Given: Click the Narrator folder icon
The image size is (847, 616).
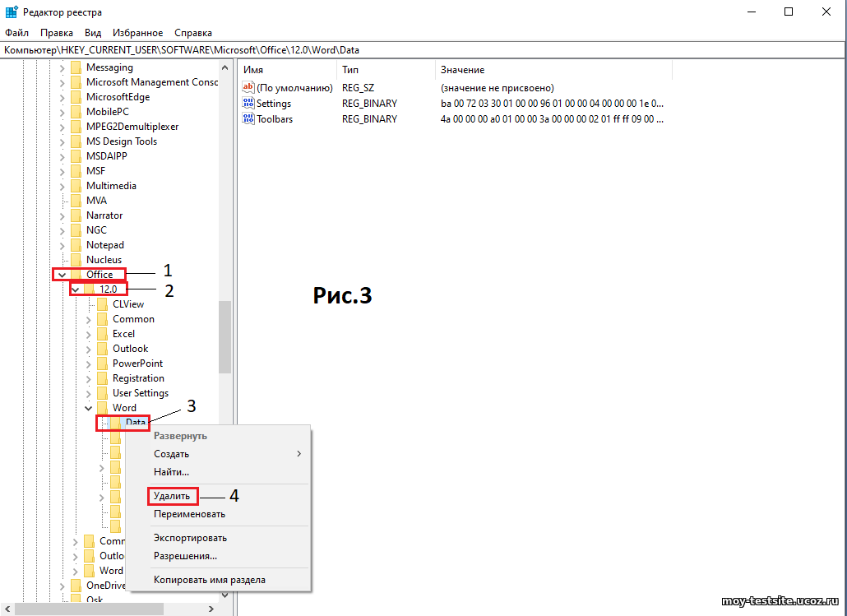Looking at the screenshot, I should (x=76, y=215).
